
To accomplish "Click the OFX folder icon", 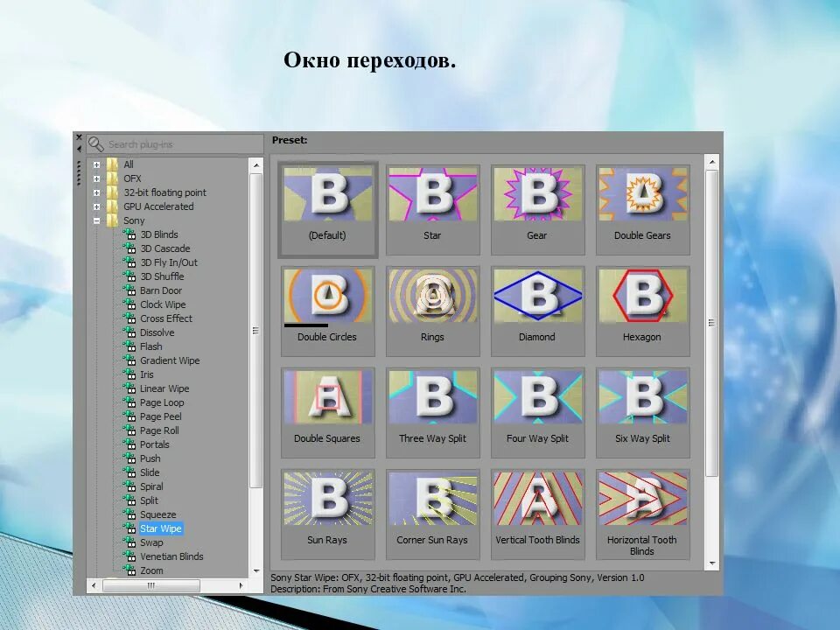I will (x=112, y=178).
